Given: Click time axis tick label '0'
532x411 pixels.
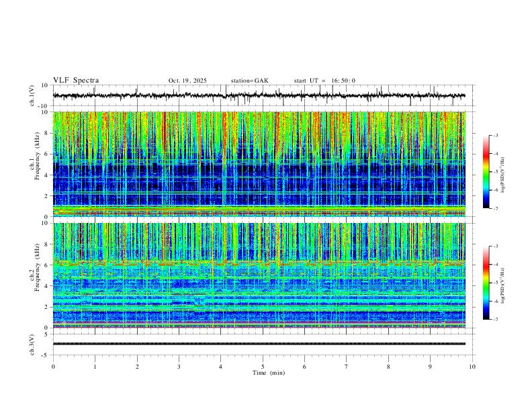Looking at the screenshot, I should point(53,367).
